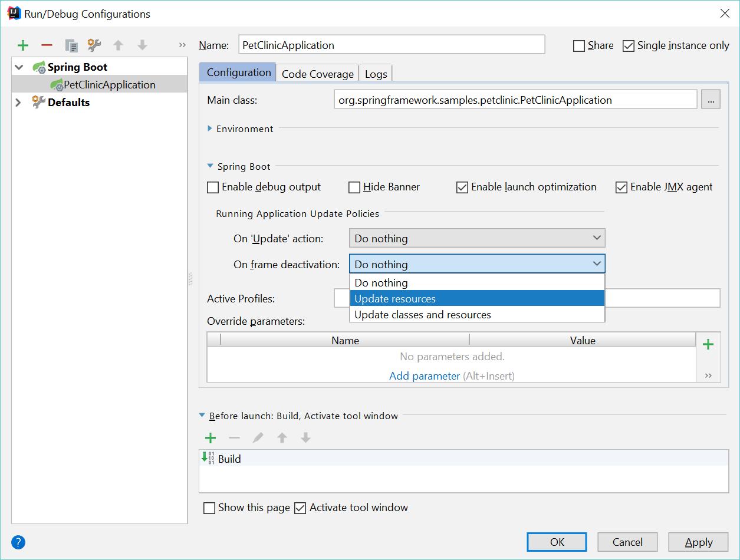Move the configuration down with the toolbar arrow
740x560 pixels.
pyautogui.click(x=142, y=45)
